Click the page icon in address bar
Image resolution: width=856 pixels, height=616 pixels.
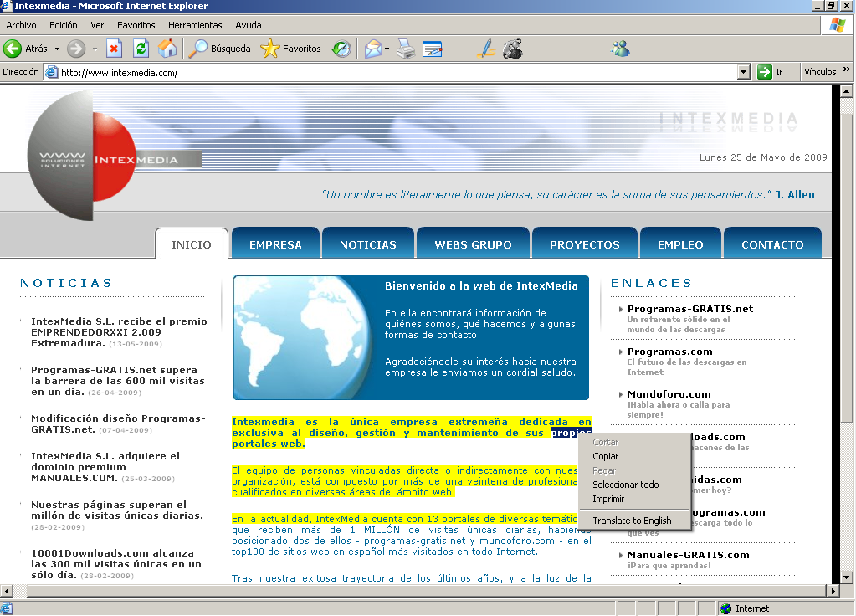point(52,72)
